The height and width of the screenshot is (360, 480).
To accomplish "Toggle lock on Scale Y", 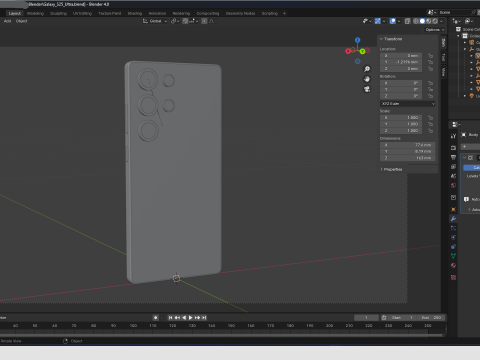I will [x=430, y=124].
